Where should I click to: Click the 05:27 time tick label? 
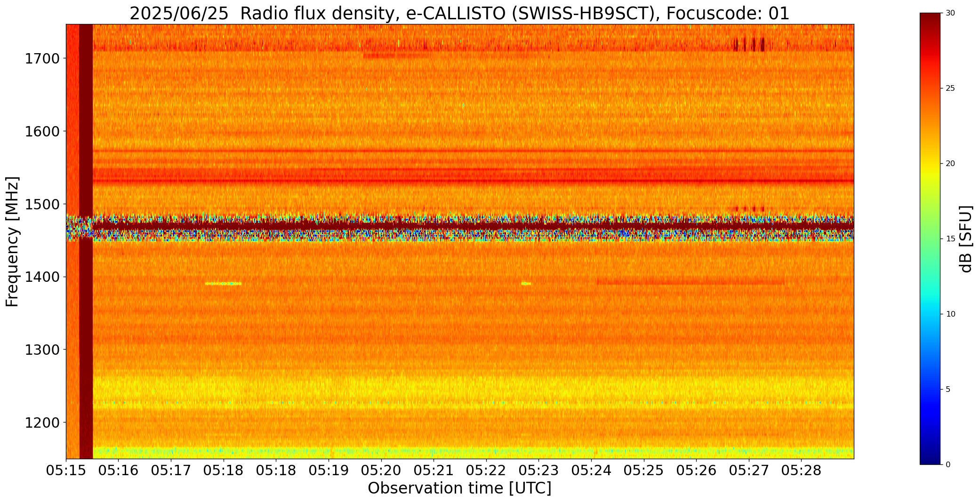coord(749,470)
